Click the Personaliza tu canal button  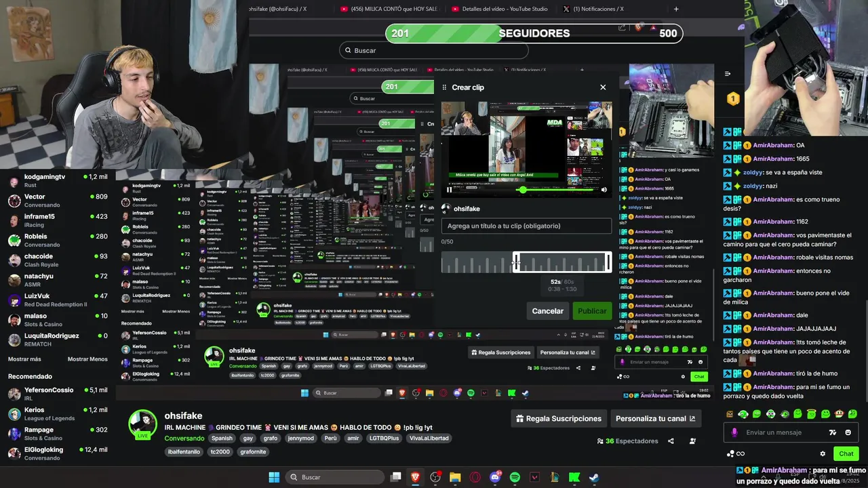coord(655,419)
